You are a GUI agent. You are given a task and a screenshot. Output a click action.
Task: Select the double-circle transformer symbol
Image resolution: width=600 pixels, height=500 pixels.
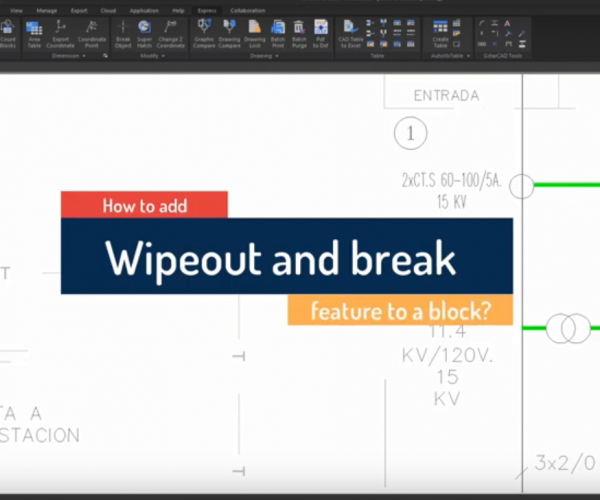tap(568, 328)
